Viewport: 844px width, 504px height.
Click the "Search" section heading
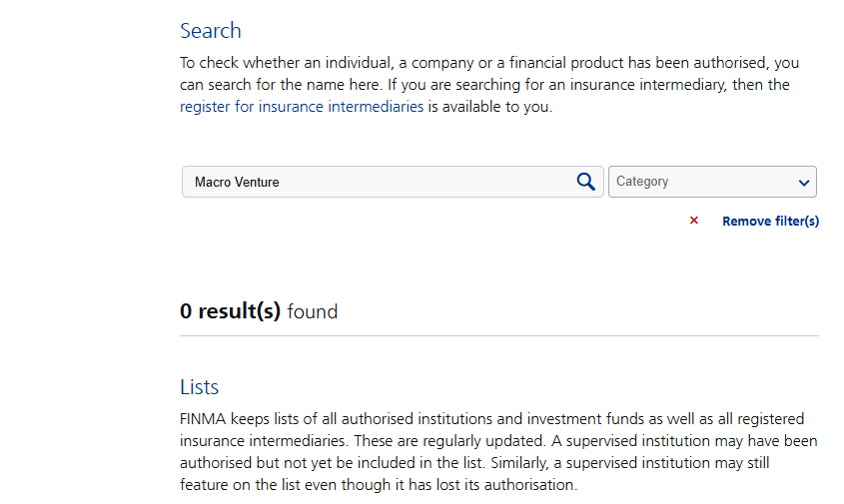211,31
